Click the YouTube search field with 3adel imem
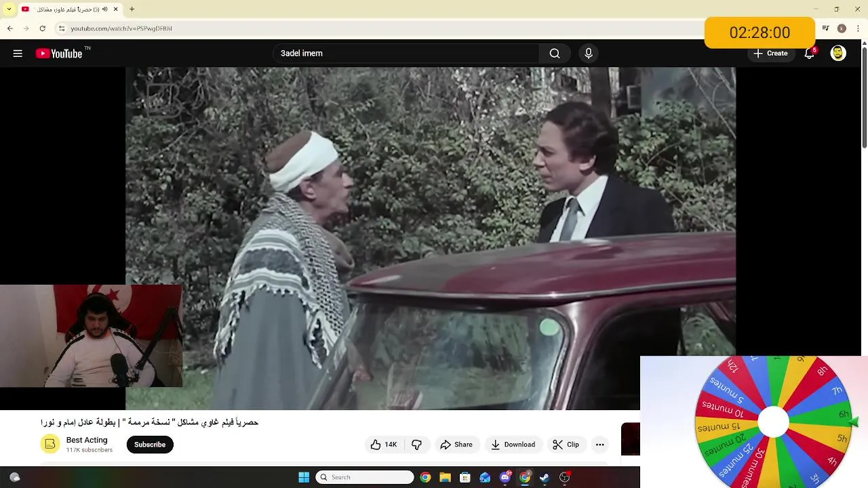 406,54
